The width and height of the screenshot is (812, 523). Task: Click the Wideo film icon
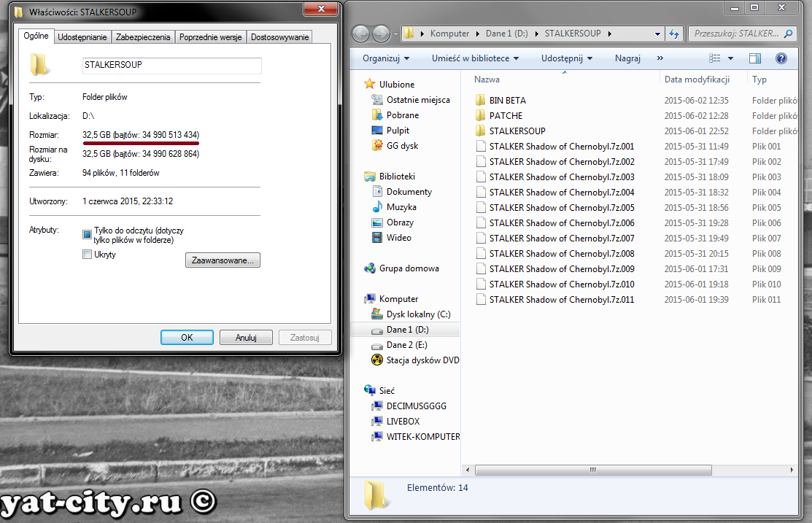point(377,238)
